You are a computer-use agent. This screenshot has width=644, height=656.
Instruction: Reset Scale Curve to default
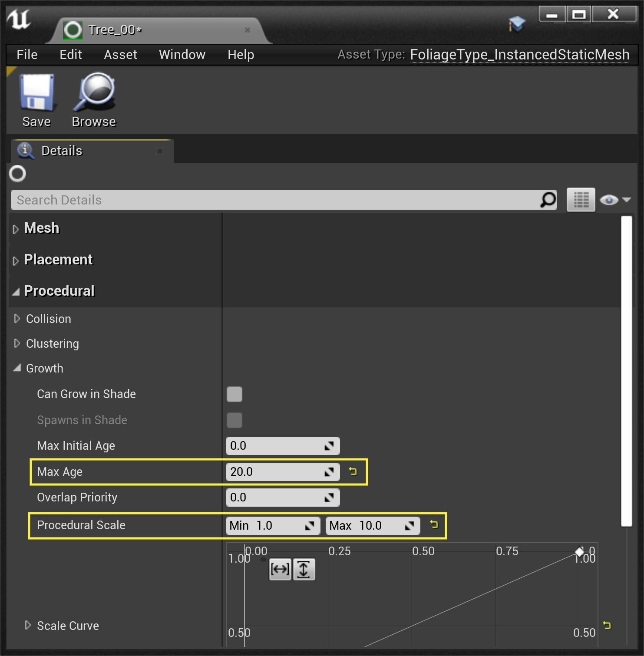tap(607, 625)
